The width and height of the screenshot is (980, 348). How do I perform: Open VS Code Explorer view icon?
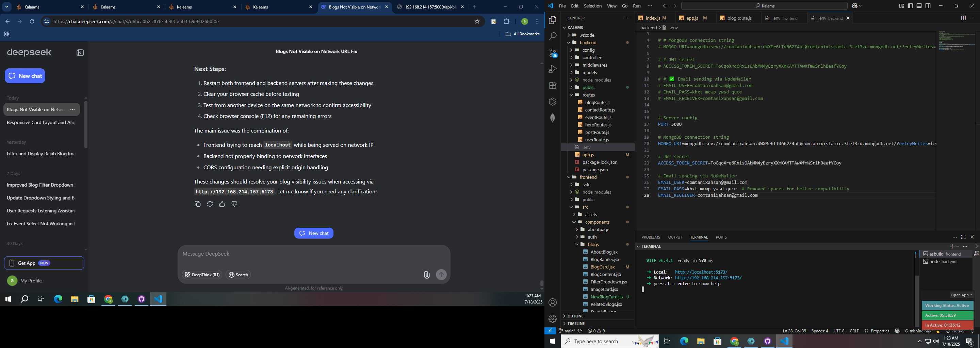(553, 20)
